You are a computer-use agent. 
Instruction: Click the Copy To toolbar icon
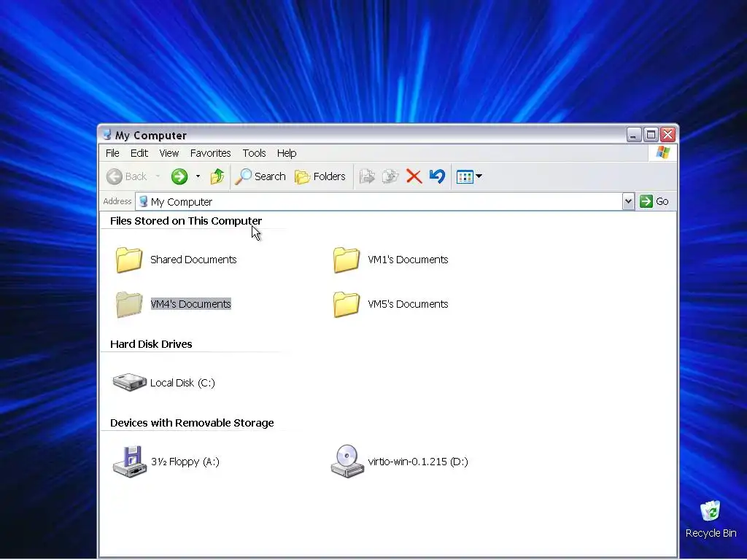coord(390,176)
